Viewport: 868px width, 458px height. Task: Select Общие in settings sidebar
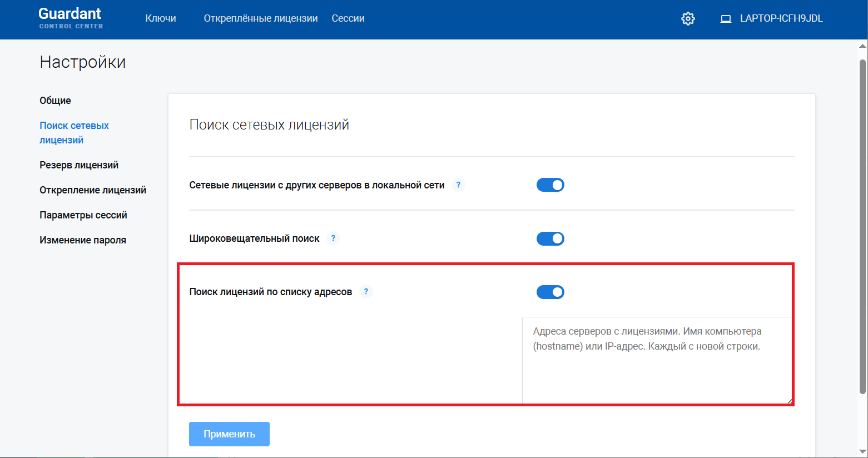55,101
